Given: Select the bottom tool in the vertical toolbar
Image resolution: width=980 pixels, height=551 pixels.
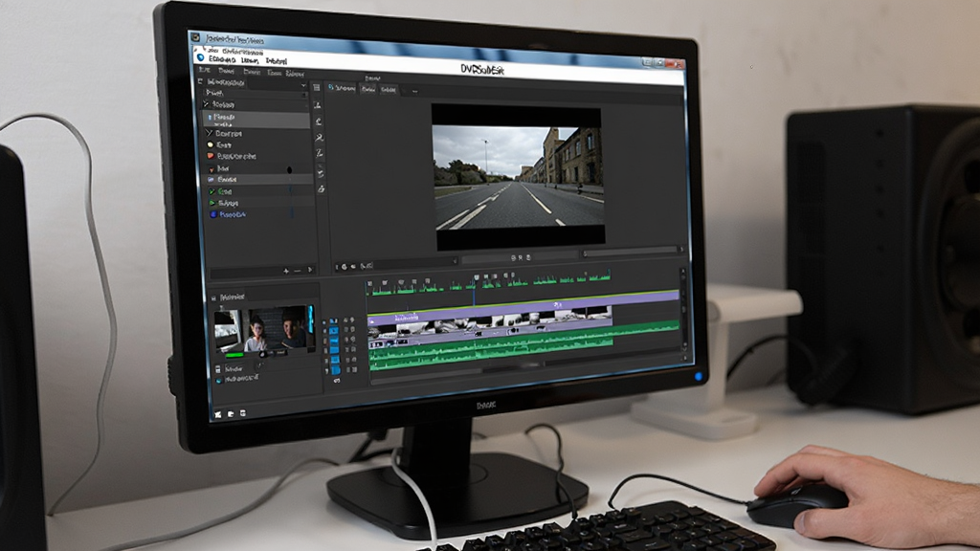Looking at the screenshot, I should point(322,188).
